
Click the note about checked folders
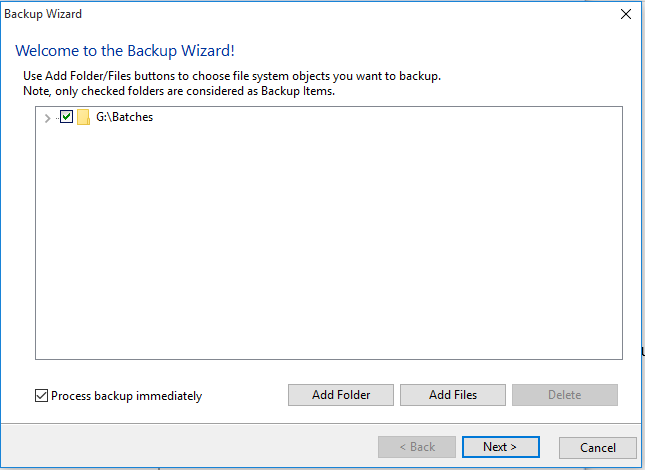(x=179, y=91)
